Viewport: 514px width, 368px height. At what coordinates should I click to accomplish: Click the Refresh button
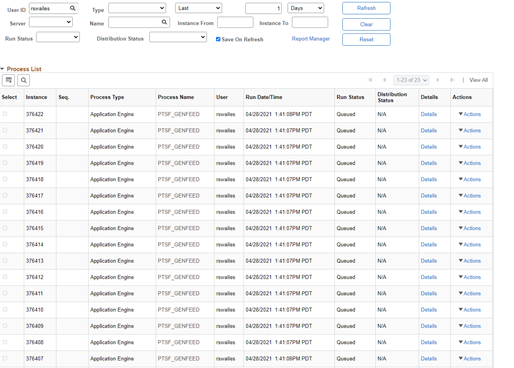[x=366, y=8]
